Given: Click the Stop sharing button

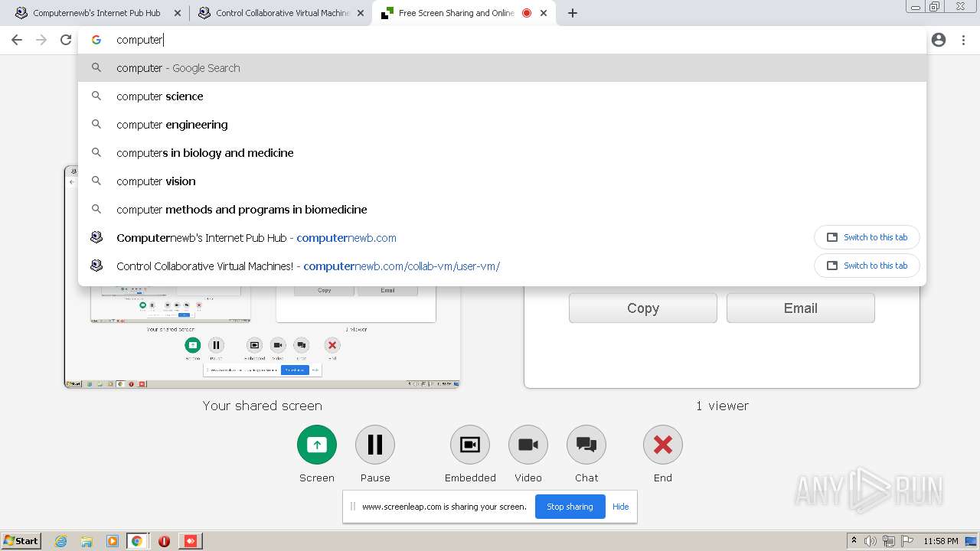Looking at the screenshot, I should 570,507.
